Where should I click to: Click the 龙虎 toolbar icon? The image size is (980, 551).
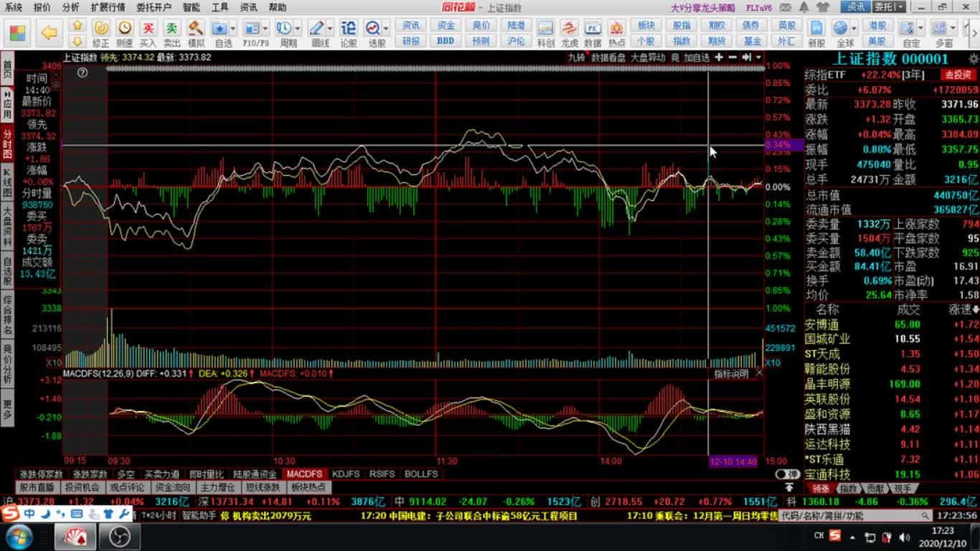coord(570,28)
